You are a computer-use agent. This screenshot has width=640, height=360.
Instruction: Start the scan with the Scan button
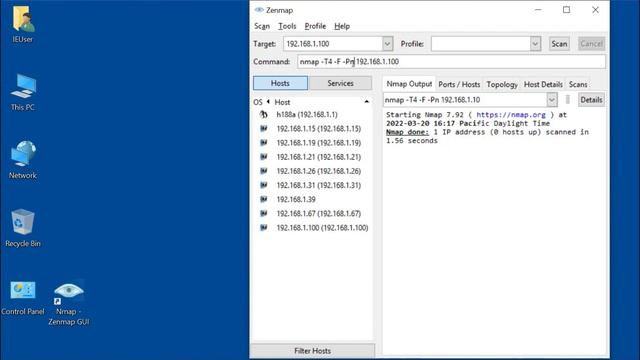559,44
